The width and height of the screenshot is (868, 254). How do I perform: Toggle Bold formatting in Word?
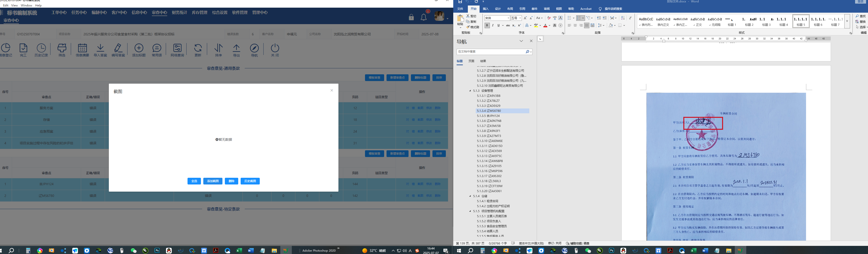[x=487, y=25]
